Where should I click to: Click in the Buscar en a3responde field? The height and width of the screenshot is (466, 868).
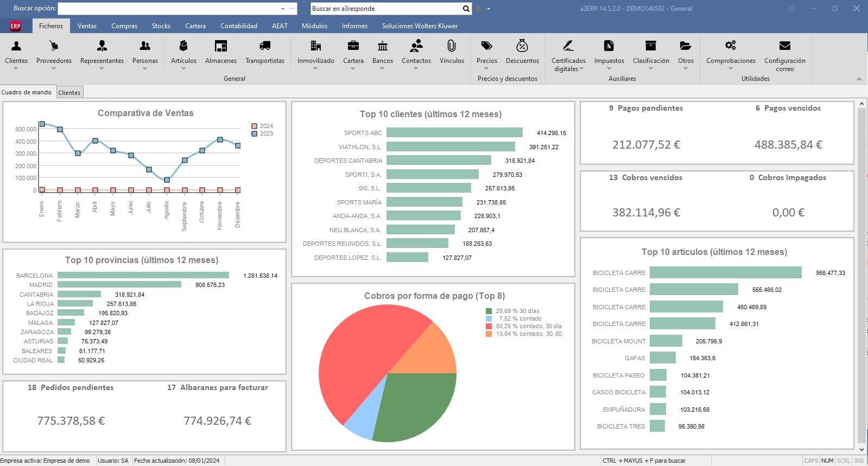[x=385, y=9]
